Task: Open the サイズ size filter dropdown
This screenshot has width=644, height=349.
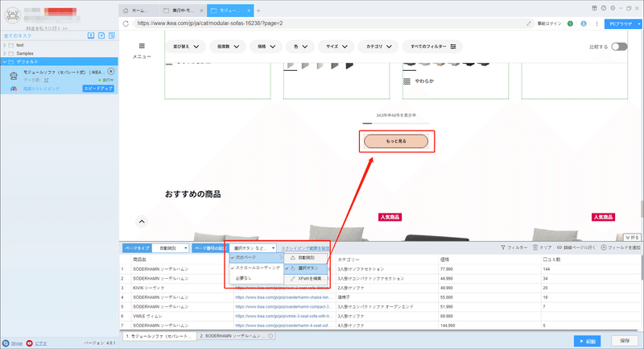Action: coord(336,47)
